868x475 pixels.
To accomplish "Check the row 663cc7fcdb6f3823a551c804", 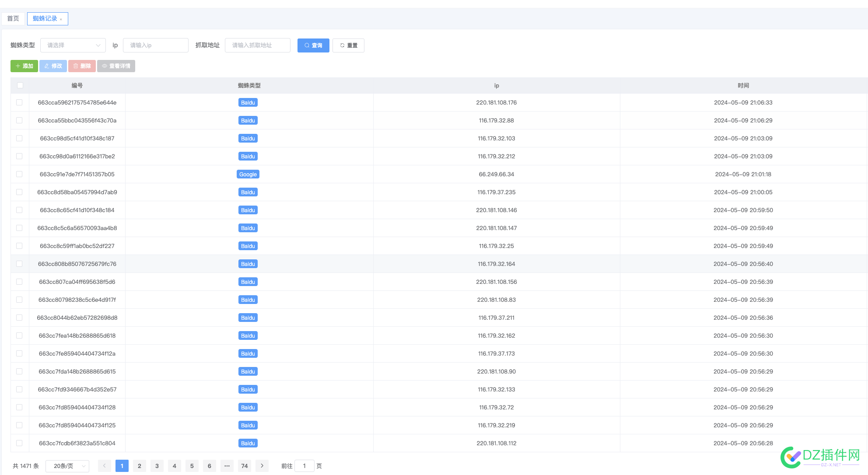I will click(19, 443).
